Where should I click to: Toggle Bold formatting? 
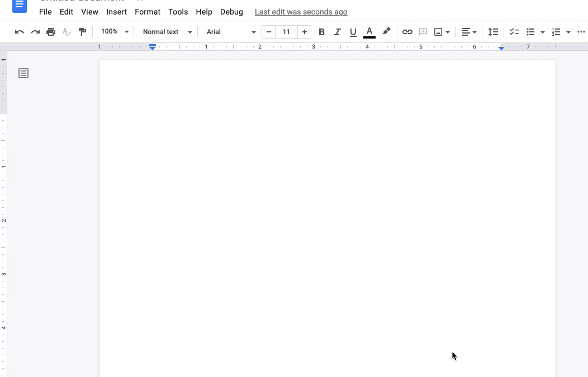coord(321,32)
